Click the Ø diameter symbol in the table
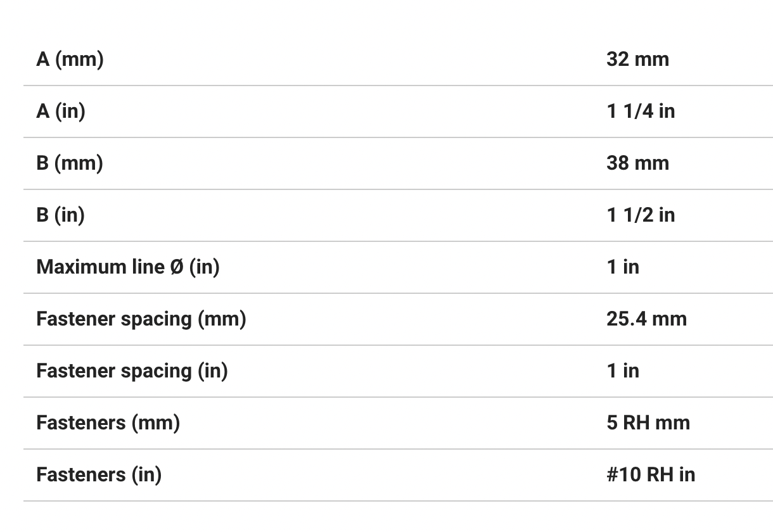The height and width of the screenshot is (532, 773). 177,267
